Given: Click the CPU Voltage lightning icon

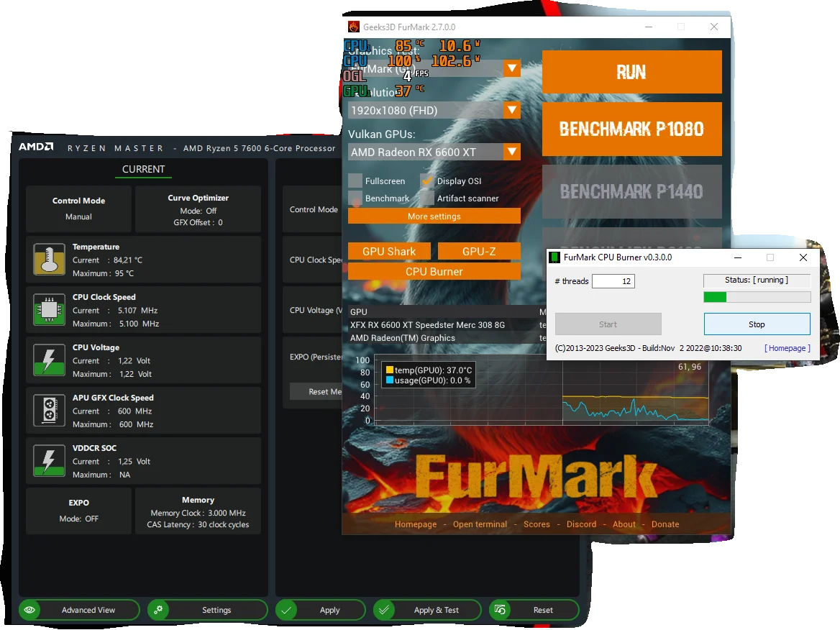Looking at the screenshot, I should 50,360.
